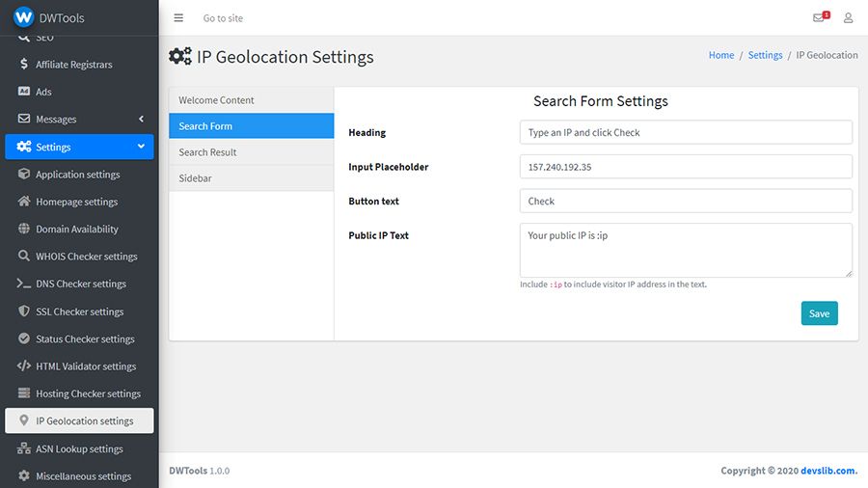Click the hamburger menu toggle icon
868x488 pixels.
[x=178, y=18]
